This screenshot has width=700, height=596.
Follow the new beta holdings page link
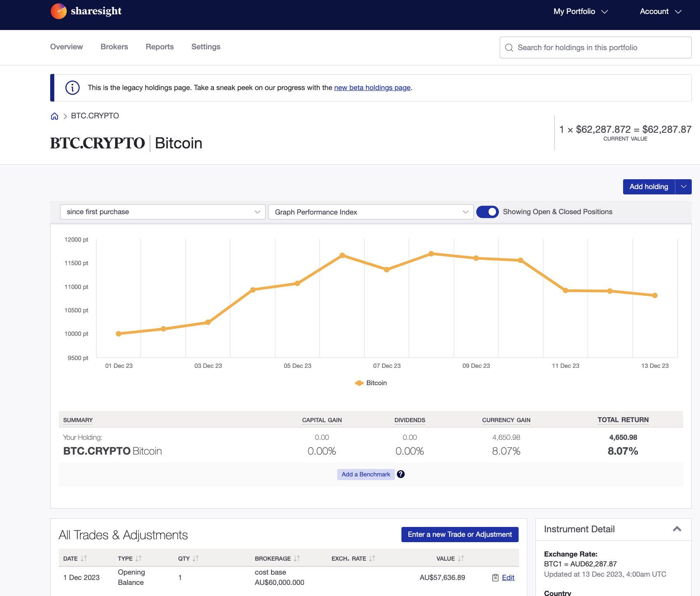pyautogui.click(x=372, y=87)
